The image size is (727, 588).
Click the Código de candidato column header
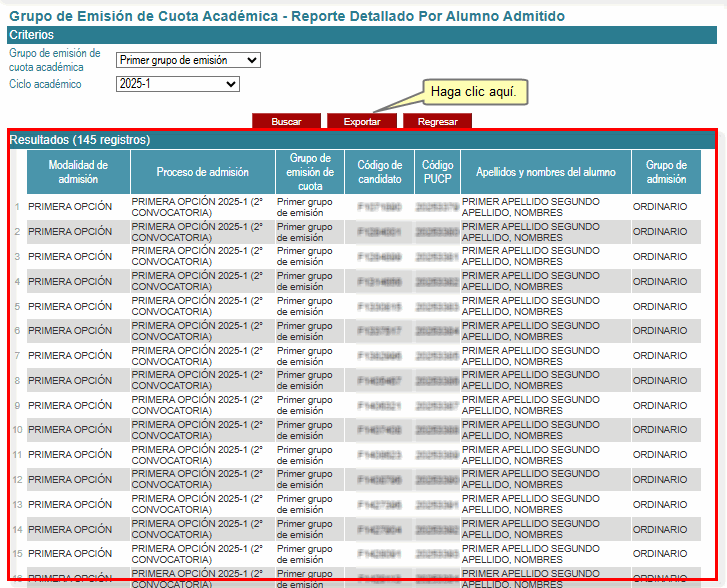[379, 172]
